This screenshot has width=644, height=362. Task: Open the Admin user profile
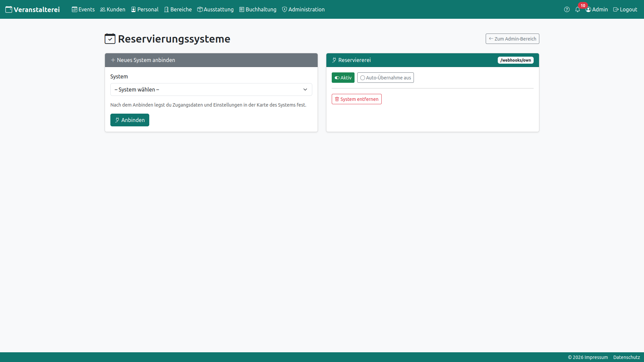click(x=597, y=9)
